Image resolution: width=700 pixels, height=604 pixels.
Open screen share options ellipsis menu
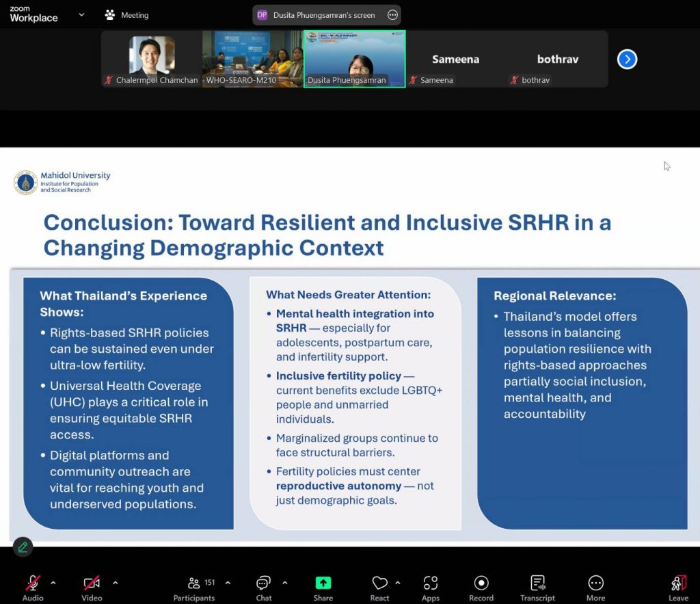click(x=392, y=15)
